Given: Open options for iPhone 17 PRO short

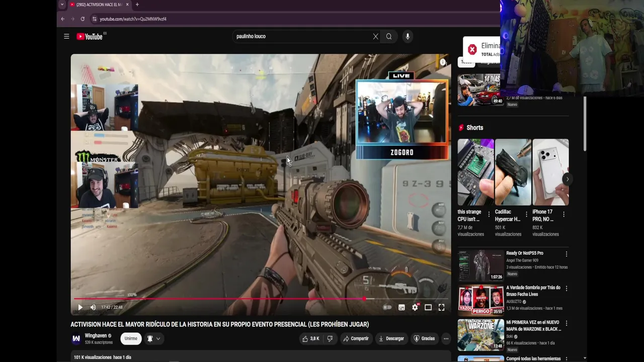Looking at the screenshot, I should pos(563,214).
